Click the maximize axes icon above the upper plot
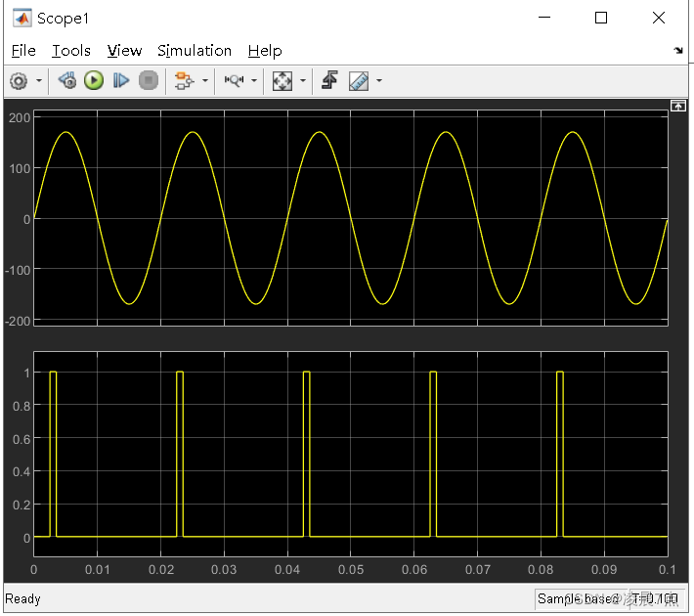 click(x=677, y=106)
